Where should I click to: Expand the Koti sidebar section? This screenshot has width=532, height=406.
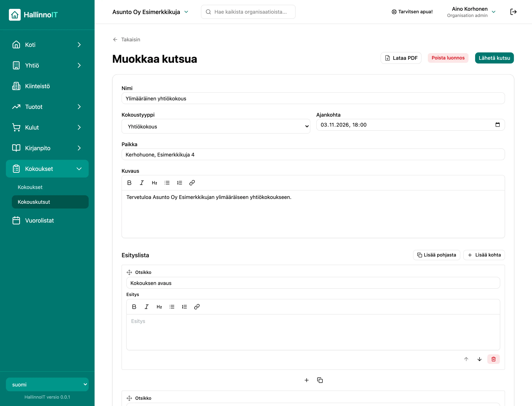47,45
